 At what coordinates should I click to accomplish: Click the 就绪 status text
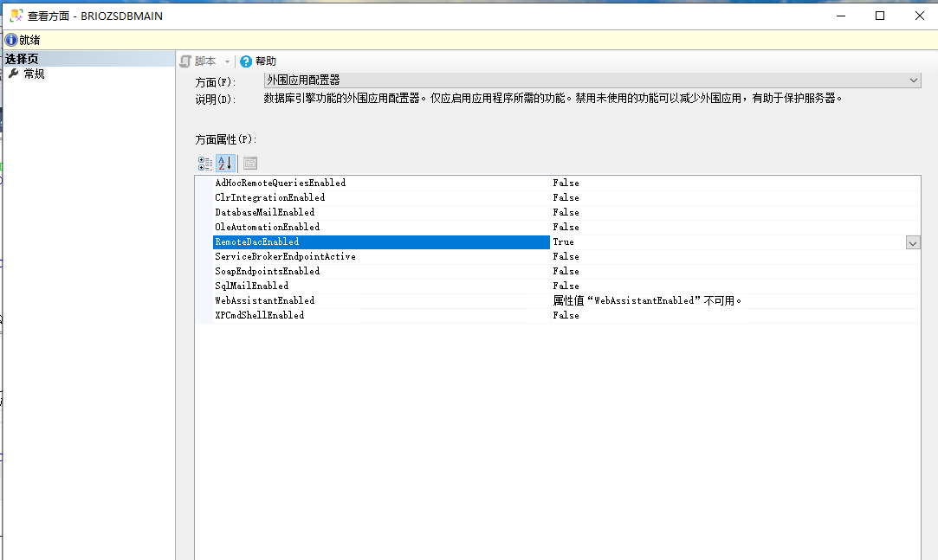[30, 40]
